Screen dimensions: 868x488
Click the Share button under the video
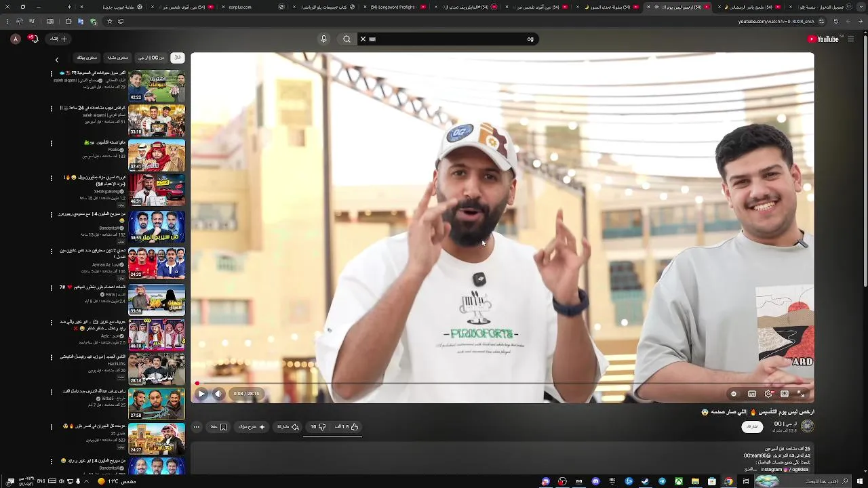pos(288,427)
